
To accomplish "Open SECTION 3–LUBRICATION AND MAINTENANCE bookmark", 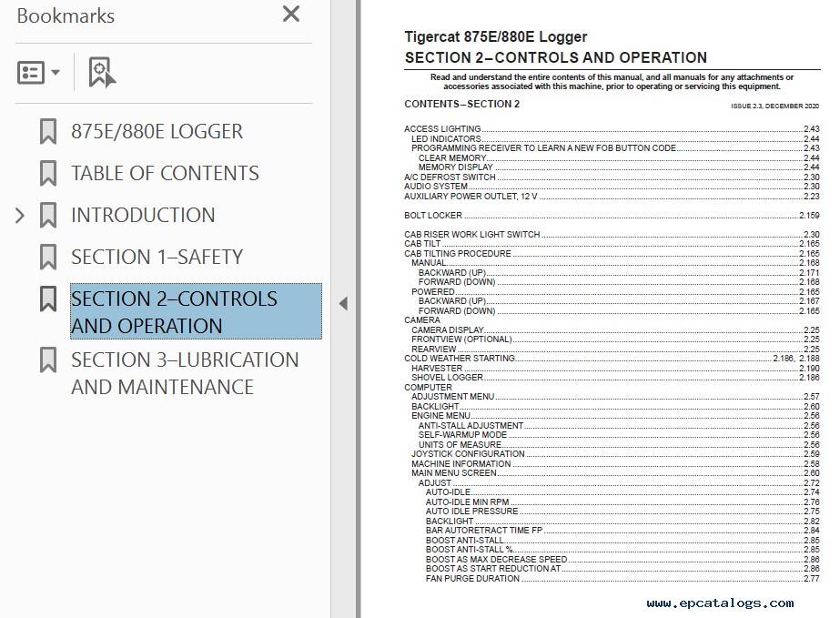I will point(185,373).
